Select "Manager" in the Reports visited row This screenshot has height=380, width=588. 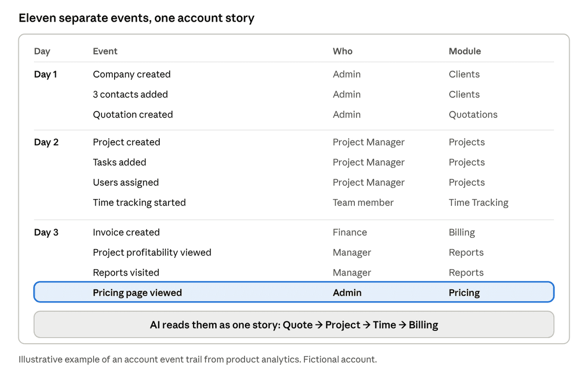tap(352, 273)
